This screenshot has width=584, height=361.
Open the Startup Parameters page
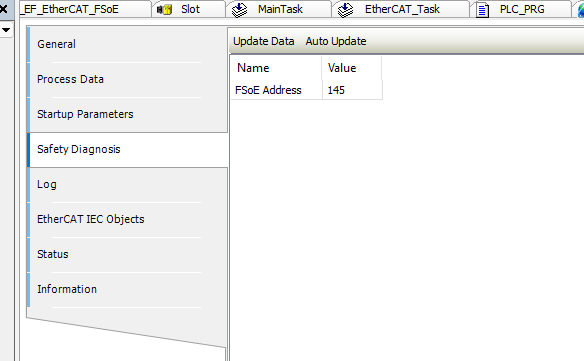coord(128,114)
